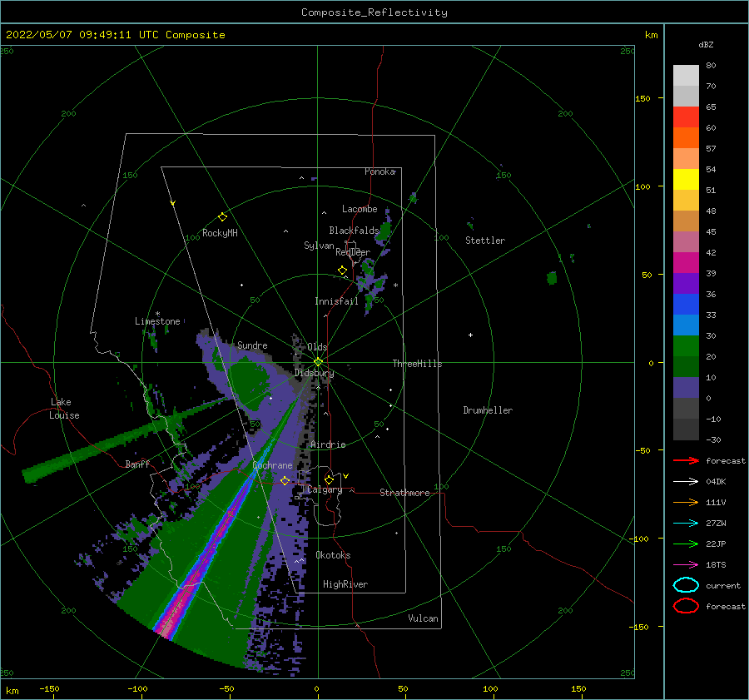Image resolution: width=749 pixels, height=700 pixels.
Task: Click the yellow radar-site diamond at Olds
Action: 318,362
